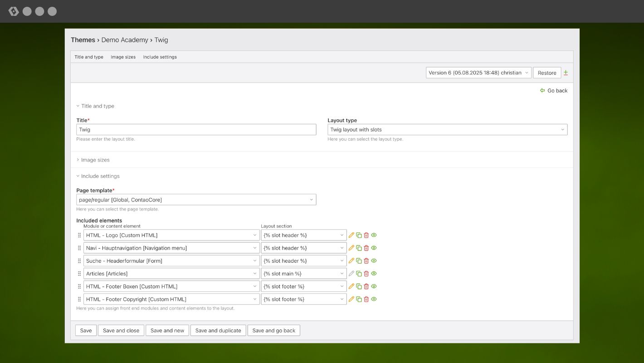Duplicate the Navi - Hauptnavigation row

tap(359, 248)
